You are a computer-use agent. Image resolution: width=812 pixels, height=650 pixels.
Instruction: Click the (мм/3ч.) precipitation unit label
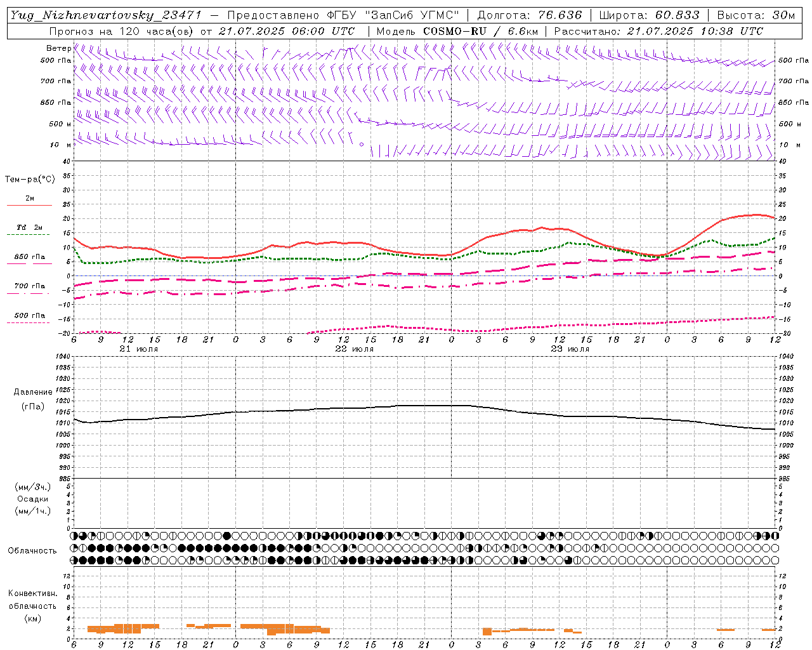(x=33, y=487)
